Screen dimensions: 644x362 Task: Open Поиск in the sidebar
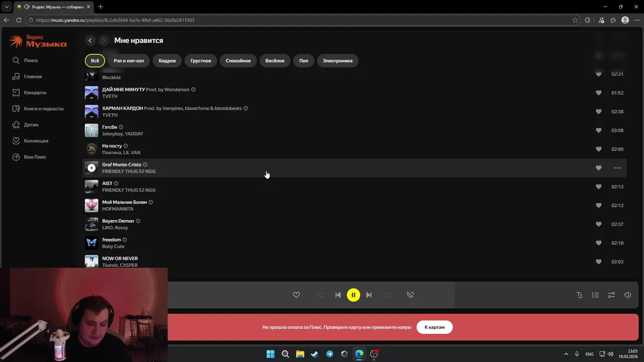[25, 60]
